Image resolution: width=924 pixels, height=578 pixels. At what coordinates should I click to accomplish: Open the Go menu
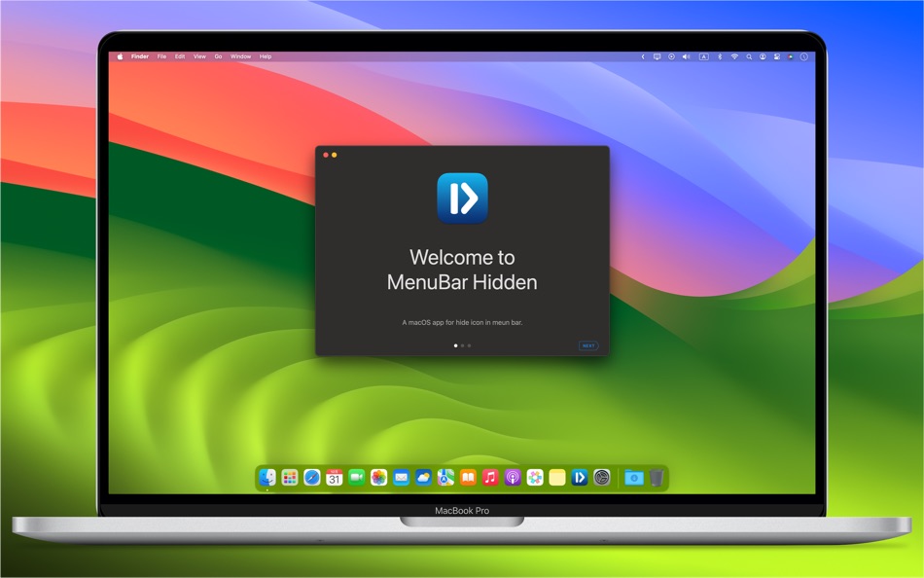click(217, 56)
